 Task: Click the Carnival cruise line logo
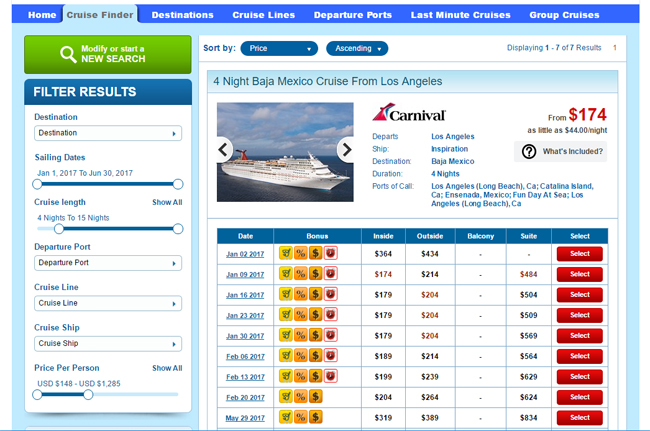pos(409,113)
